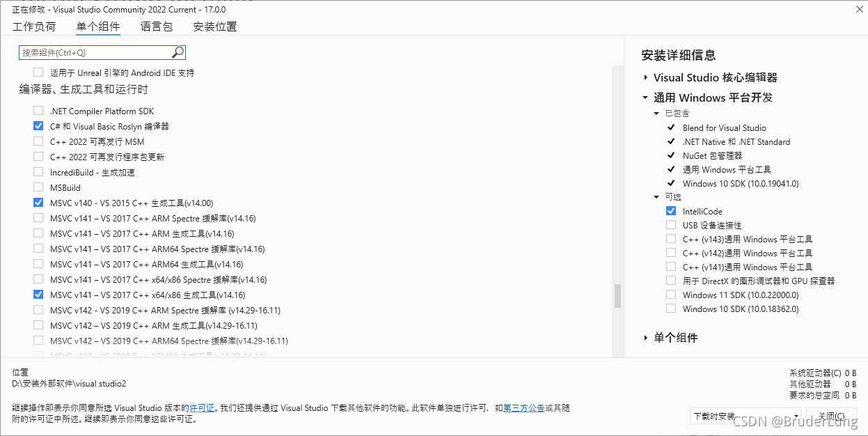868x436 pixels.
Task: Uncheck C# 和 Visual Basic Roslyn 编译器
Action: click(x=38, y=127)
